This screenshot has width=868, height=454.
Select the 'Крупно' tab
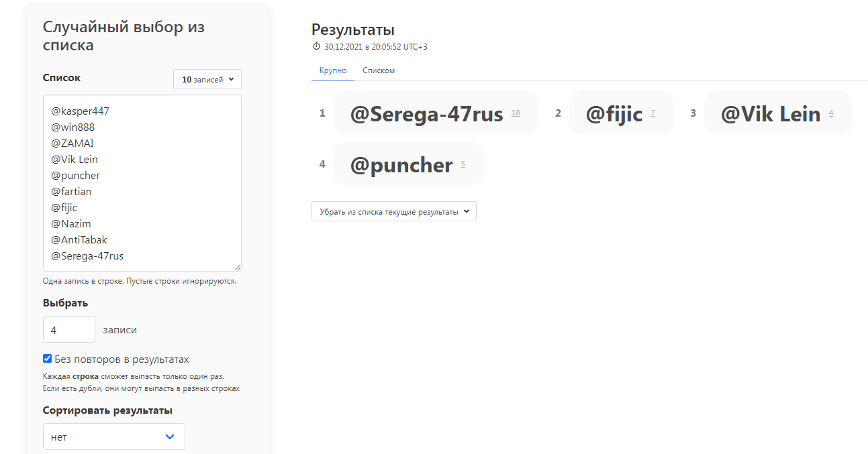[333, 70]
